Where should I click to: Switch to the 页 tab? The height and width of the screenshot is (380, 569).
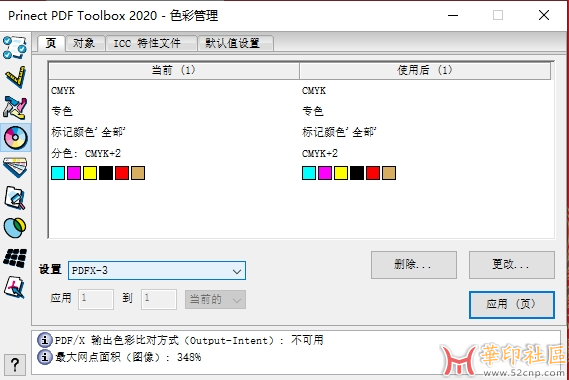[x=51, y=44]
